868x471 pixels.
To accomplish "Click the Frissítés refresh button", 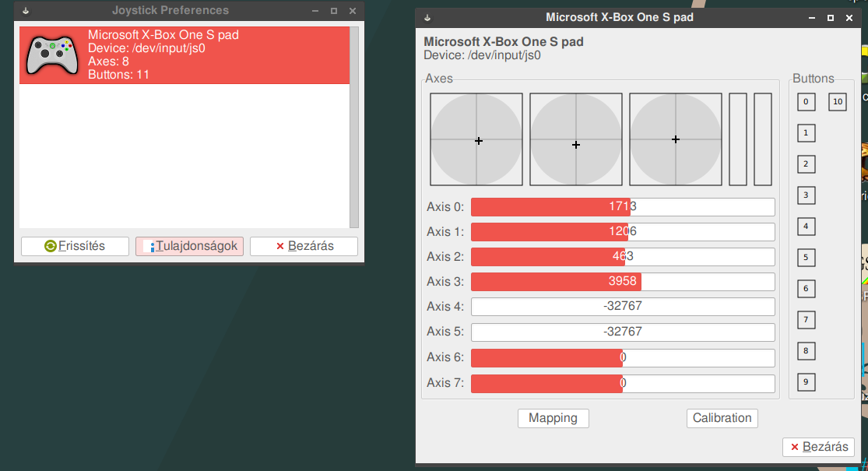I will 75,246.
